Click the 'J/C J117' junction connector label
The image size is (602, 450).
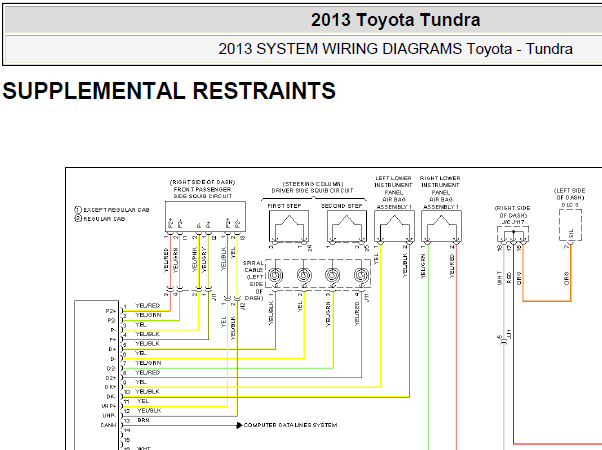click(x=513, y=222)
